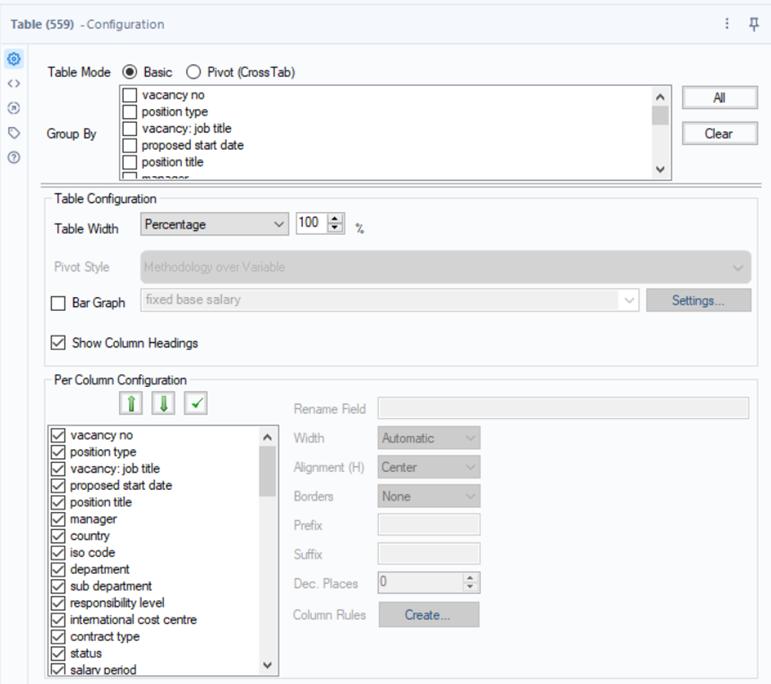Pin the configuration panel
The image size is (771, 684).
tap(754, 24)
